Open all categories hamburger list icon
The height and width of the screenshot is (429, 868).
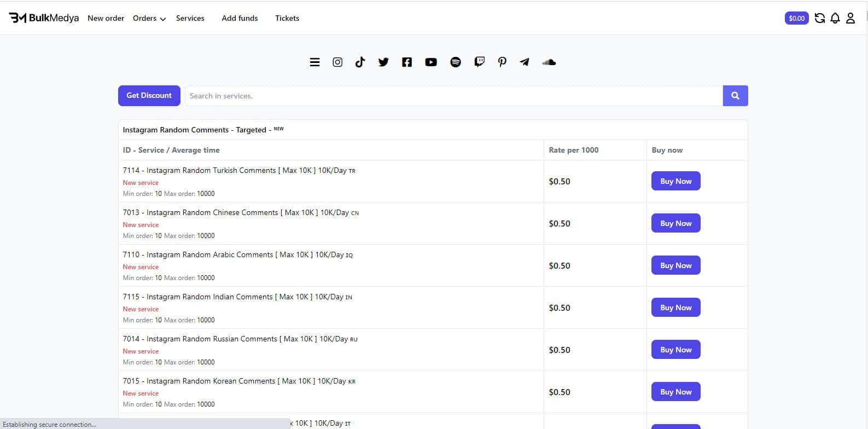314,62
